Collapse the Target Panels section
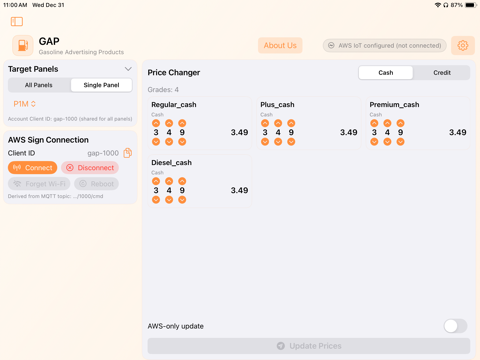The image size is (480, 360). (128, 69)
